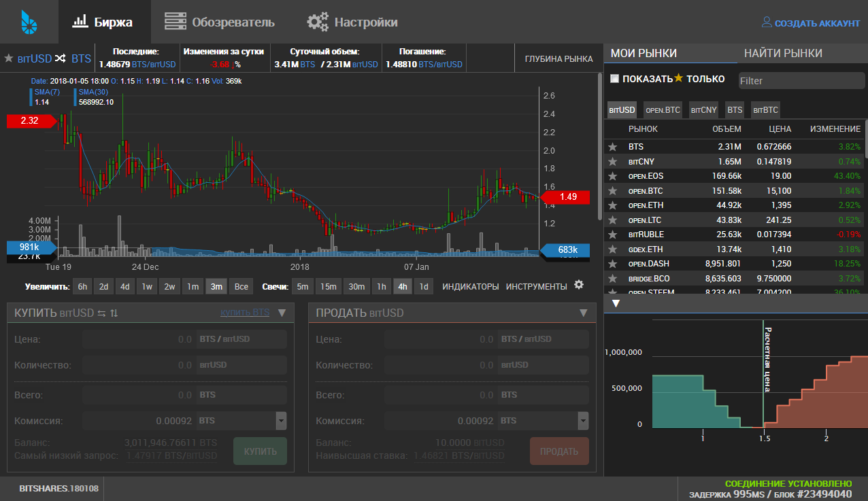The height and width of the screenshot is (501, 868).
Task: Star the bitRUBLE market row
Action: pos(613,235)
